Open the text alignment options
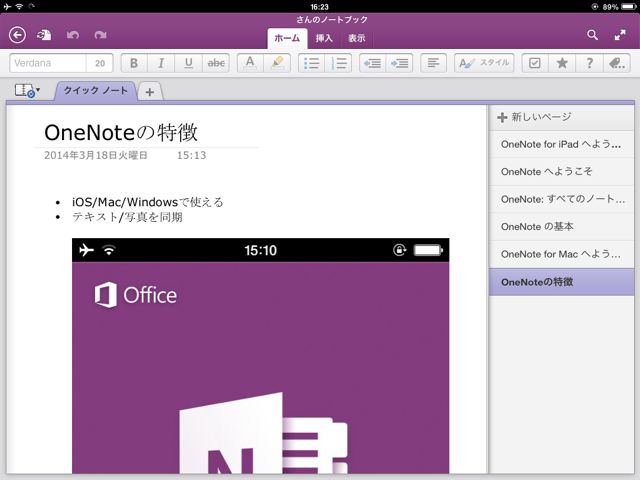 pos(433,63)
